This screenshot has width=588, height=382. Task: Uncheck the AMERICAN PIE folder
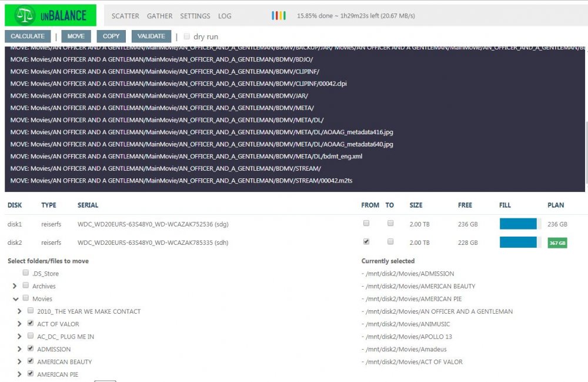(x=31, y=373)
